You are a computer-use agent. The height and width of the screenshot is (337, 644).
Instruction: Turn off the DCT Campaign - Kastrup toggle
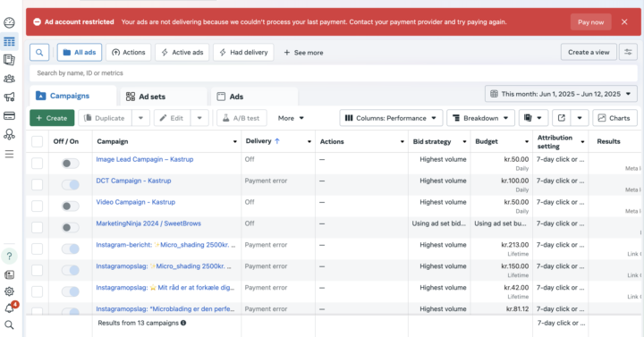click(x=71, y=185)
